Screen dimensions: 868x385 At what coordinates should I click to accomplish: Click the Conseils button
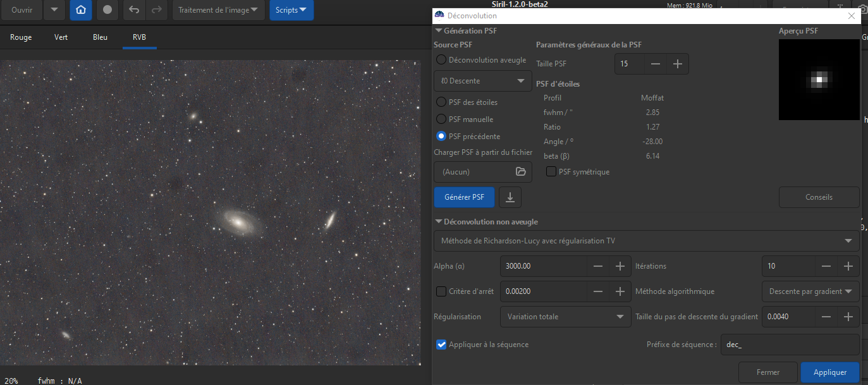coord(819,197)
